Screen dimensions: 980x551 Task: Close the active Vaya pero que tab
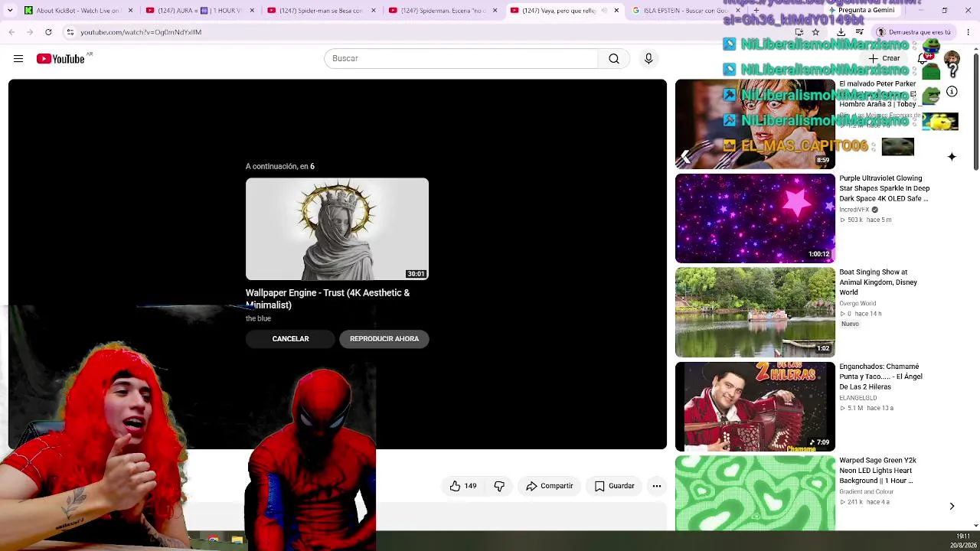point(616,11)
